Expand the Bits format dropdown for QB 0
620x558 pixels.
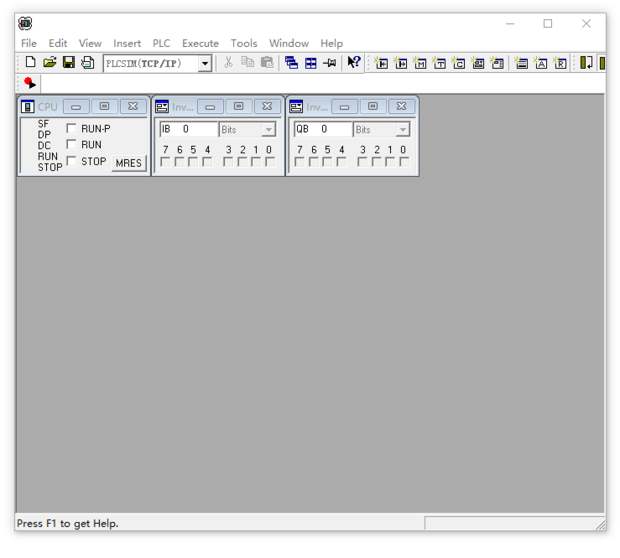(402, 130)
